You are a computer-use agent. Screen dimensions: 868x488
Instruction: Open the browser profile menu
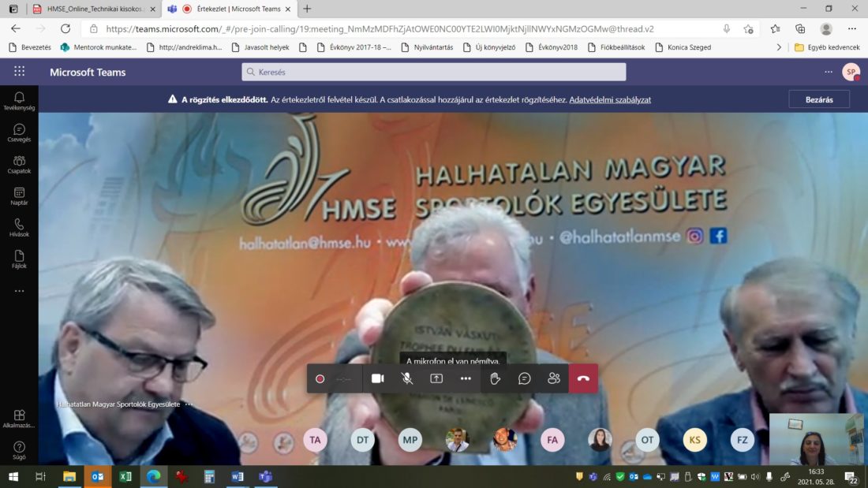pos(826,28)
